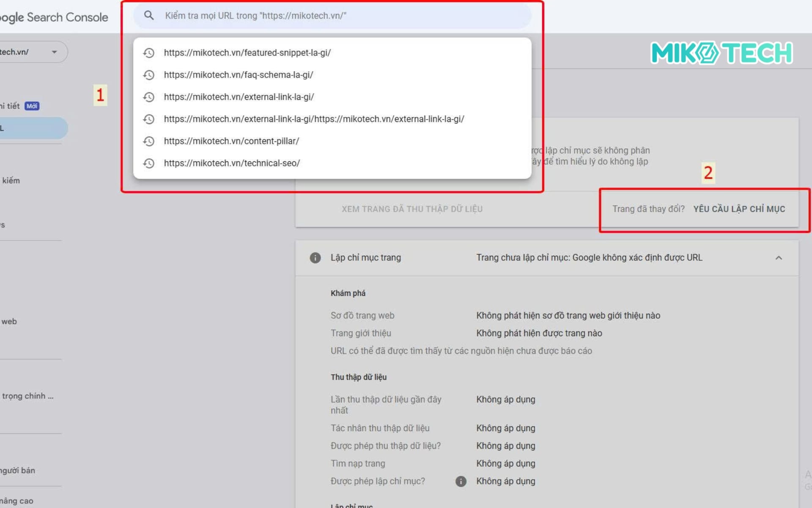Click the YÊU CẦU LẬP CHỈ MỤC button
Screen dimensions: 812x508
point(739,209)
